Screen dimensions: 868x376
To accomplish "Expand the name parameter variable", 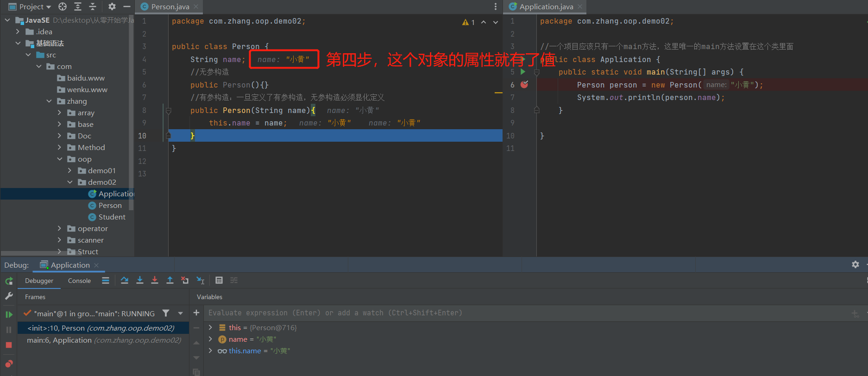I will 210,339.
